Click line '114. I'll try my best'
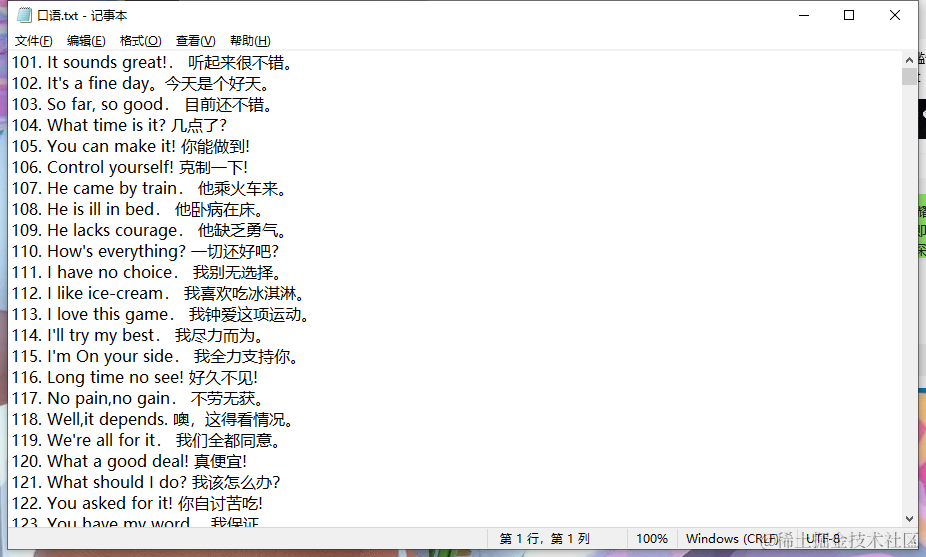The width and height of the screenshot is (926, 557). [x=139, y=335]
